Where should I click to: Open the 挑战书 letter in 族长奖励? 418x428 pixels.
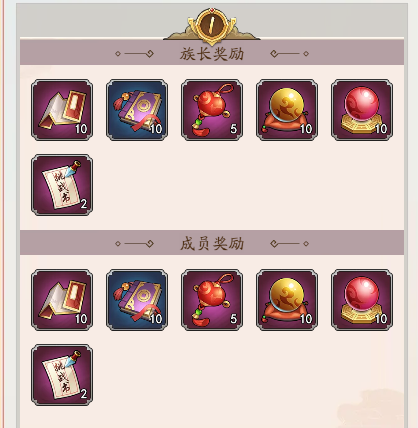(62, 185)
